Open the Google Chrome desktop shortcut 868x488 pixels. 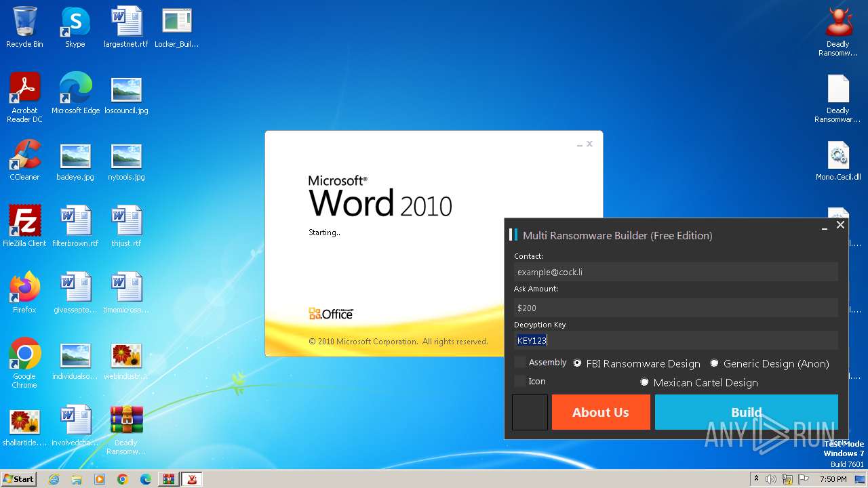[24, 363]
